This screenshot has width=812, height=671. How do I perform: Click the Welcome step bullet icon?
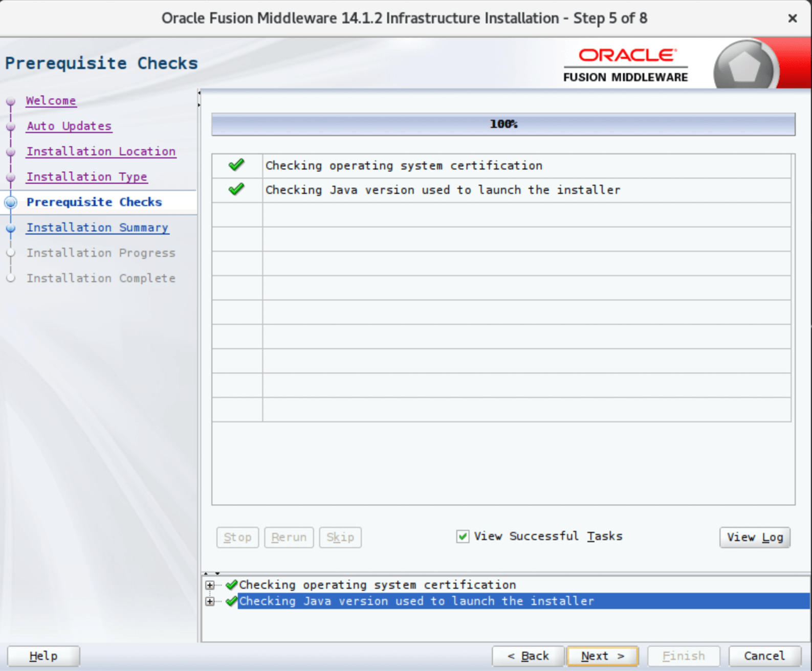11,101
